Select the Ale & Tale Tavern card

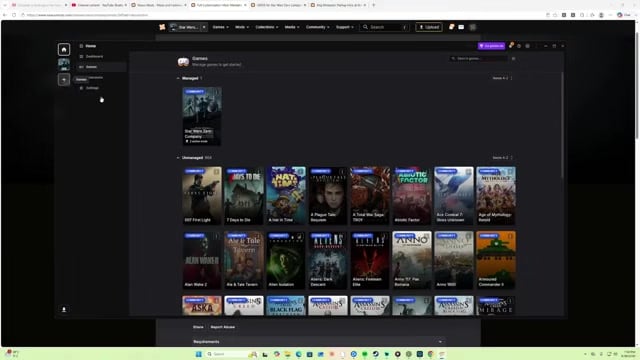coord(244,260)
